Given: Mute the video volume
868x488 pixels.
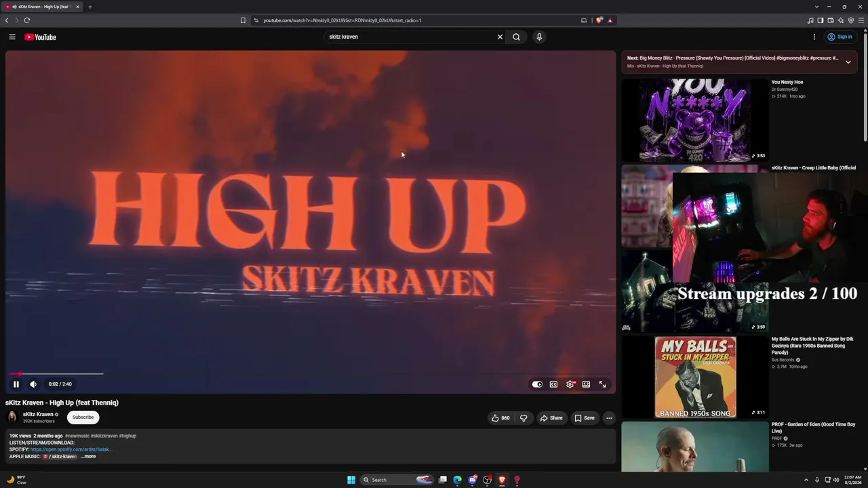Looking at the screenshot, I should (x=33, y=384).
